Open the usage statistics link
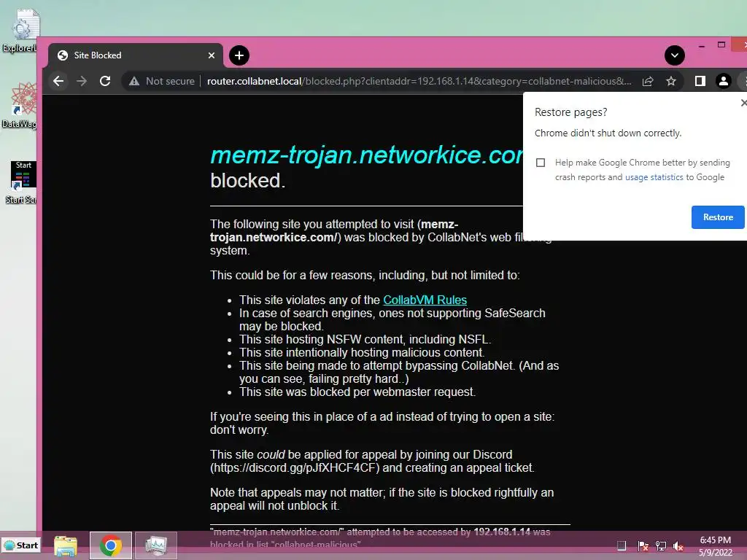 coord(654,177)
